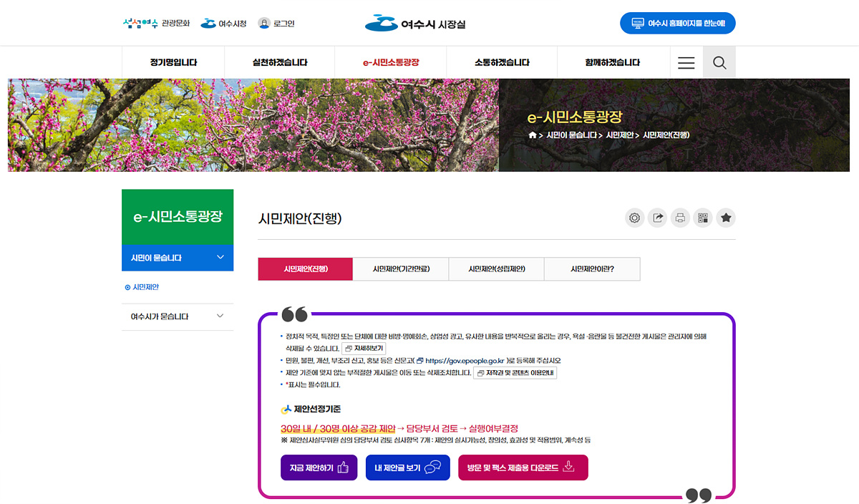Bookmark page with star icon
Image resolution: width=859 pixels, height=504 pixels.
pyautogui.click(x=726, y=218)
